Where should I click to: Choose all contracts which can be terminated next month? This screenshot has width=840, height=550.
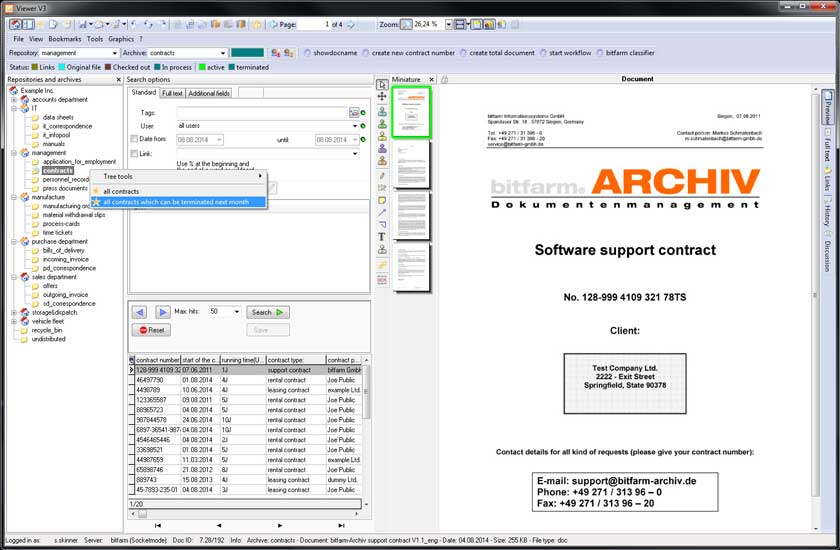(x=178, y=202)
